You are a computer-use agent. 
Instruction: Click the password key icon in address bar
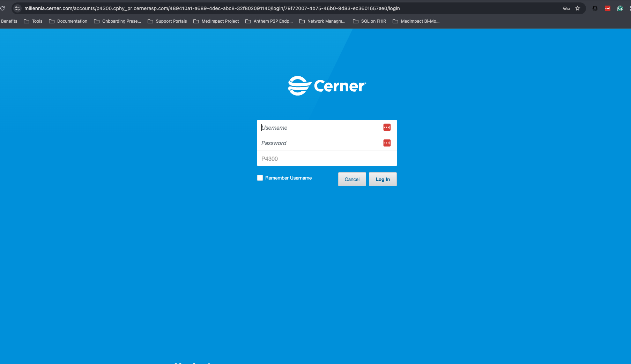point(566,8)
